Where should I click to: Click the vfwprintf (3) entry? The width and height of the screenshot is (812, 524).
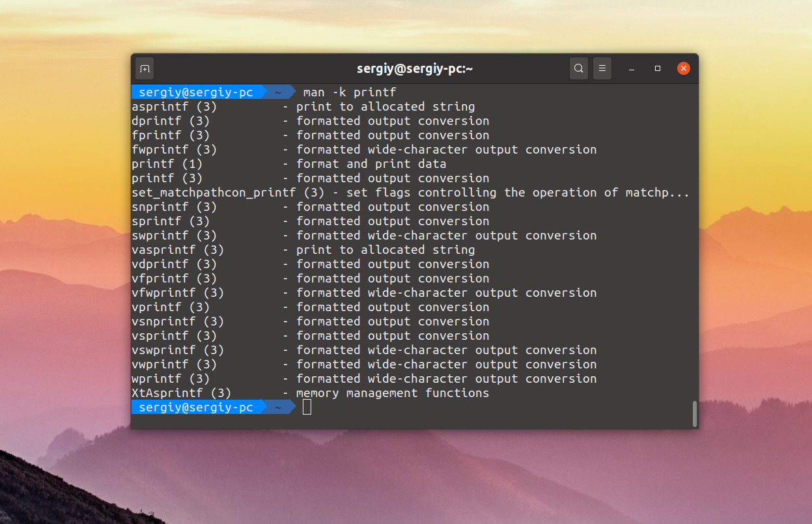coord(178,293)
